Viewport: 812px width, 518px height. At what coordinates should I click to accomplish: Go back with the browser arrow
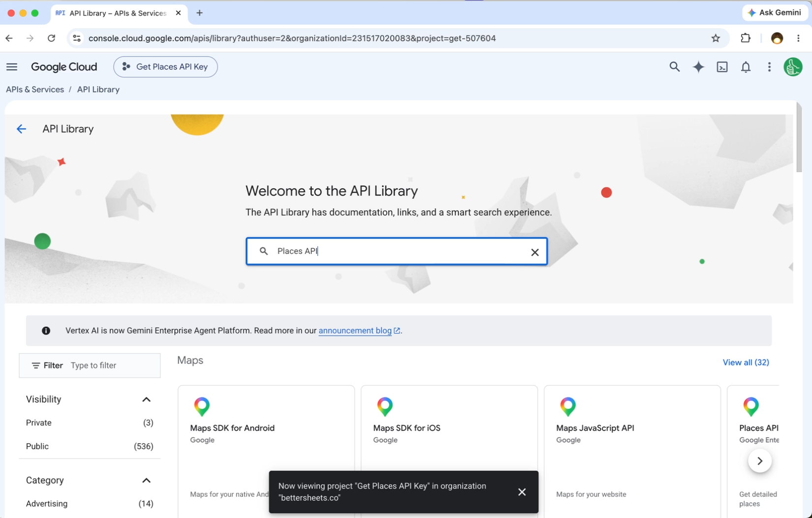pyautogui.click(x=9, y=38)
